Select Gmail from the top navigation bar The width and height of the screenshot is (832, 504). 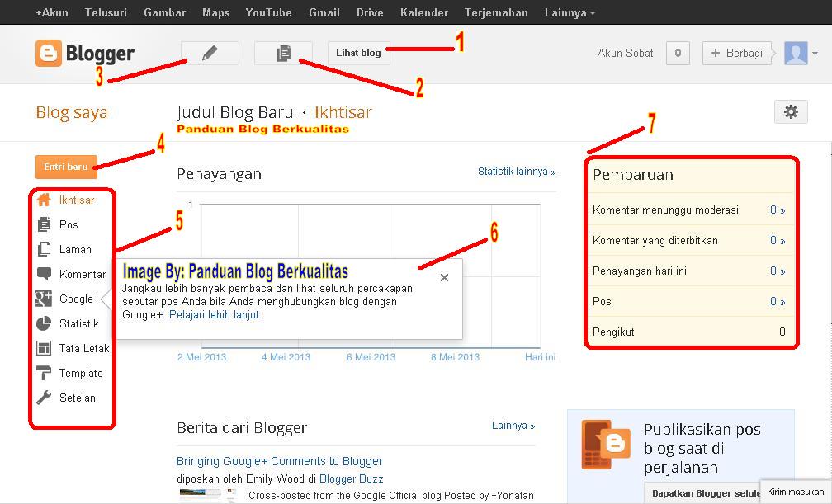[324, 12]
